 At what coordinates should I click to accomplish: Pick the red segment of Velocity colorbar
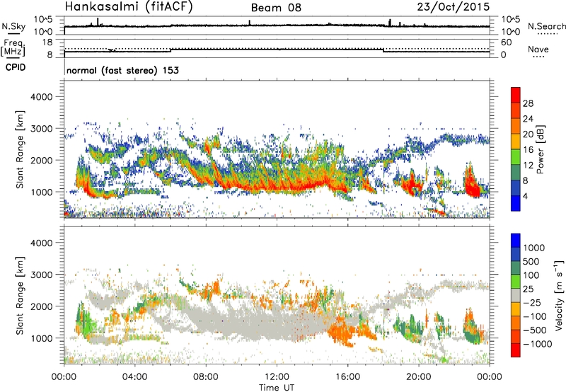click(516, 350)
